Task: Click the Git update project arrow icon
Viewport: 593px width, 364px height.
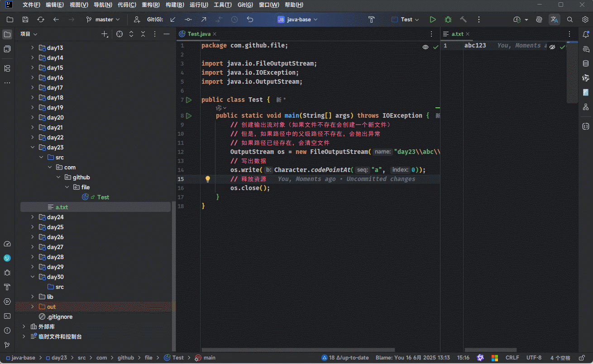Action: click(172, 19)
